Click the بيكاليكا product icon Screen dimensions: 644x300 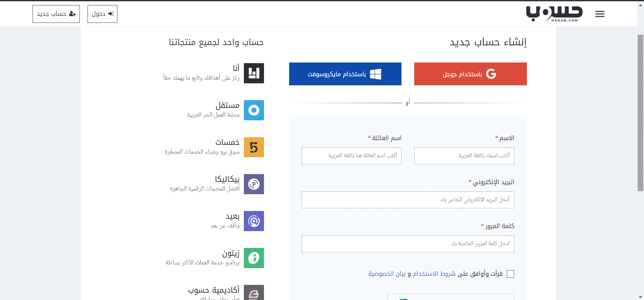pyautogui.click(x=254, y=184)
